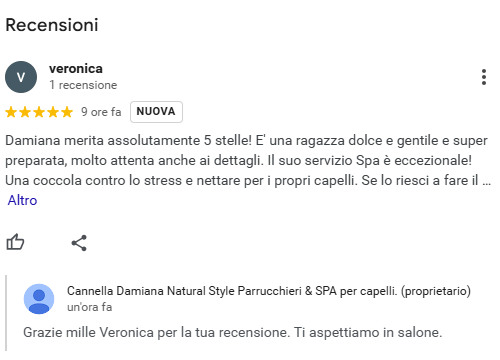Click the '9 ore fa' timestamp

click(x=101, y=112)
